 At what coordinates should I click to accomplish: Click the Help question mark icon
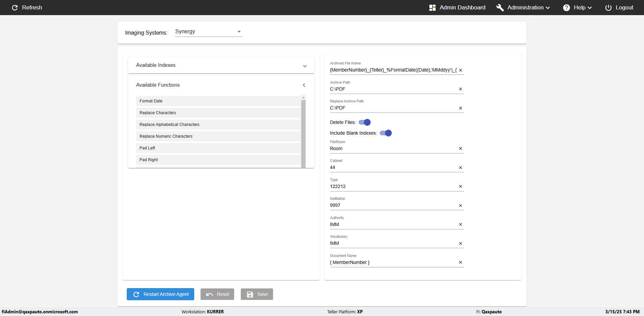point(566,8)
